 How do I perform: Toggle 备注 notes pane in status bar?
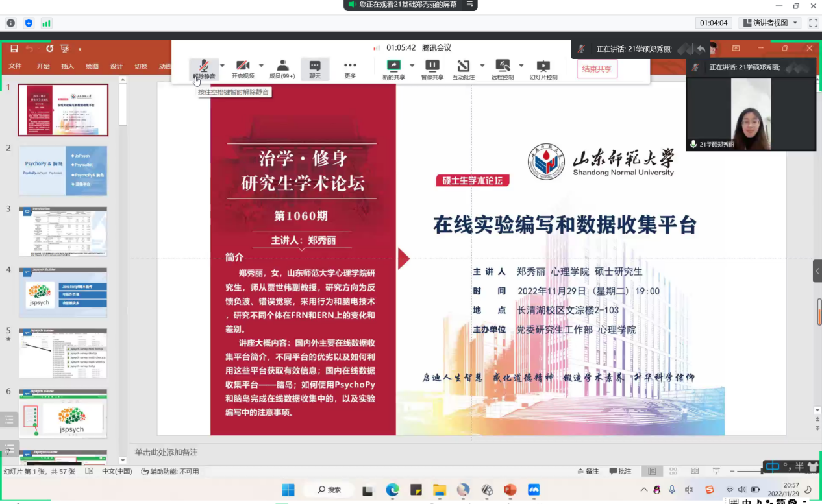(x=588, y=472)
